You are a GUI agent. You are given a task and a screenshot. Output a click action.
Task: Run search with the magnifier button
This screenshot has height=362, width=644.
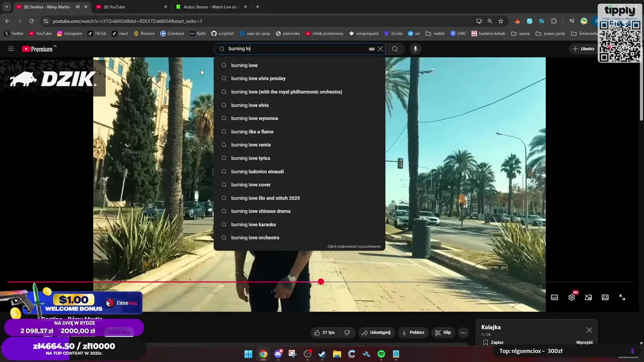click(395, 49)
